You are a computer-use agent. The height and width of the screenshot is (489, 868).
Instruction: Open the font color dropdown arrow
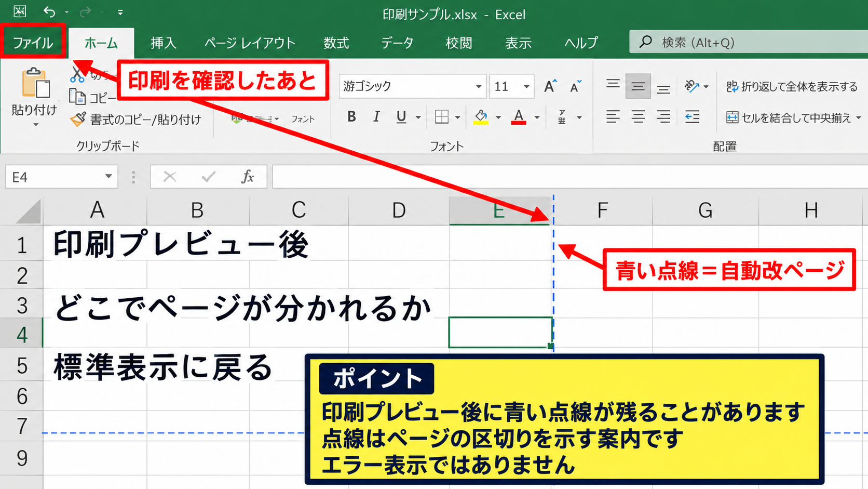click(x=537, y=117)
